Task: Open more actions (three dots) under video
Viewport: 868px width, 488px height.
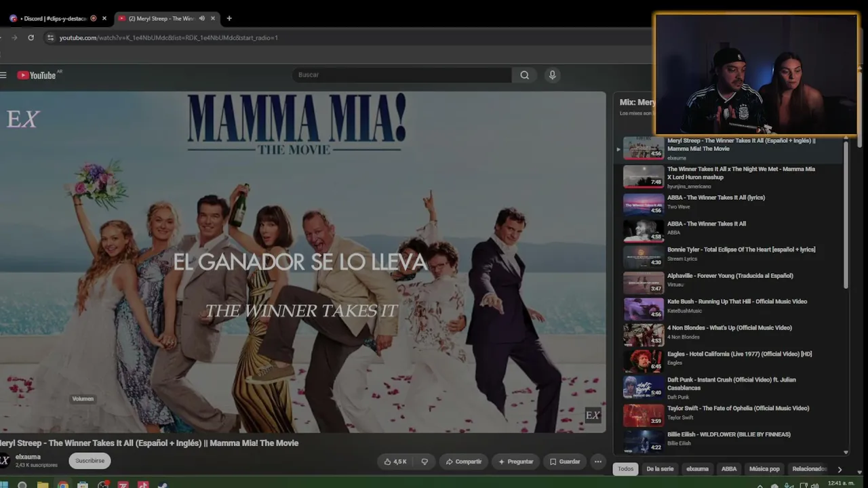Action: point(597,462)
